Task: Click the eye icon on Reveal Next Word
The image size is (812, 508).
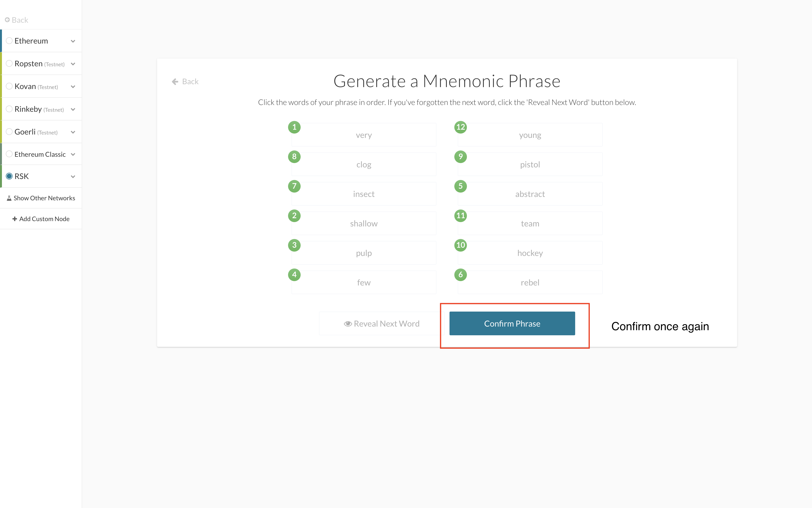Action: pyautogui.click(x=348, y=324)
